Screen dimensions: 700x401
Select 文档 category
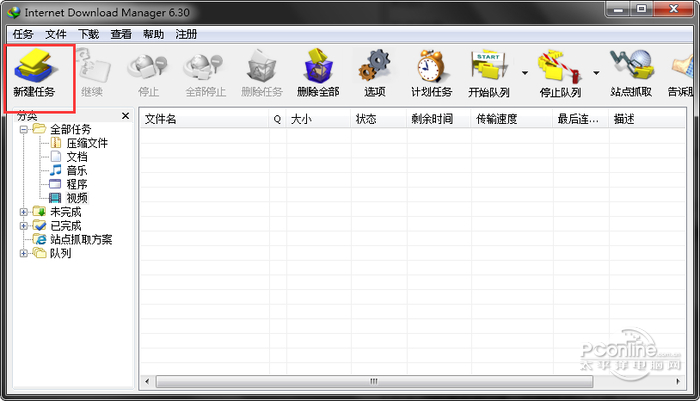pos(77,157)
